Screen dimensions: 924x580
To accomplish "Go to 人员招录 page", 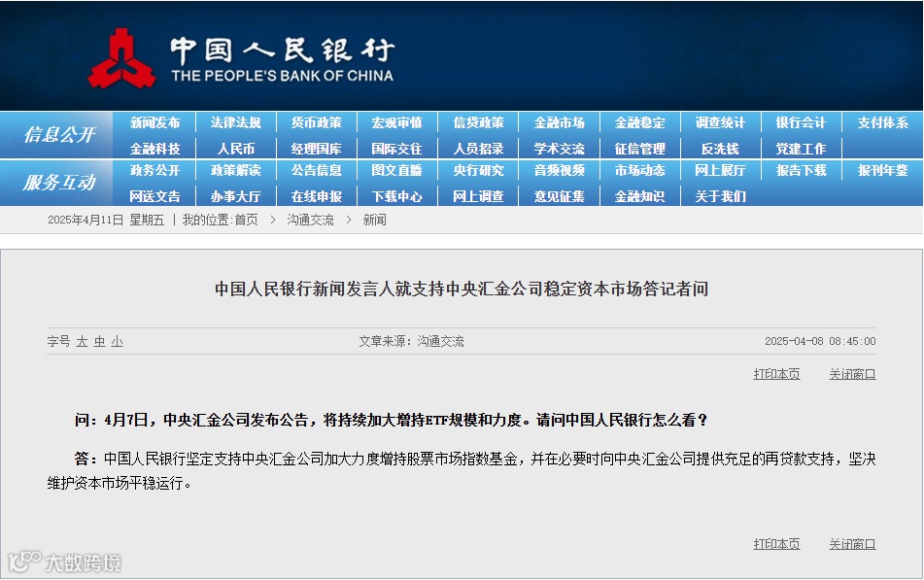I will pos(478,149).
